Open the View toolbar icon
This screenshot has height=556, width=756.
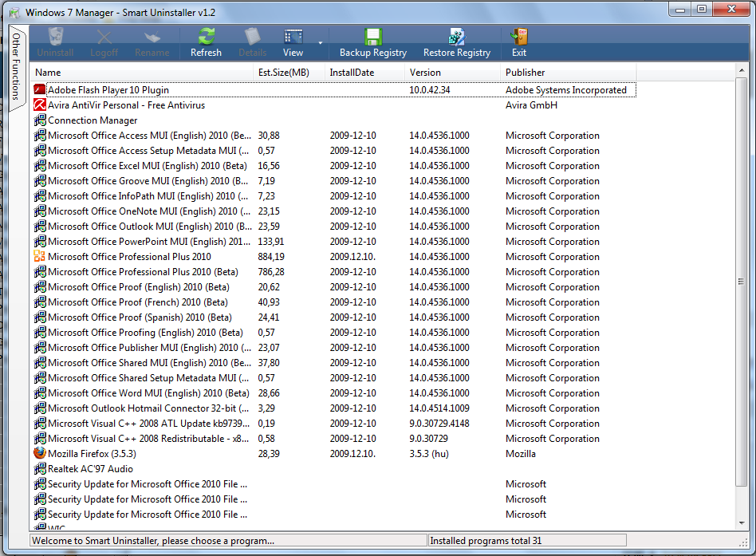pos(293,37)
